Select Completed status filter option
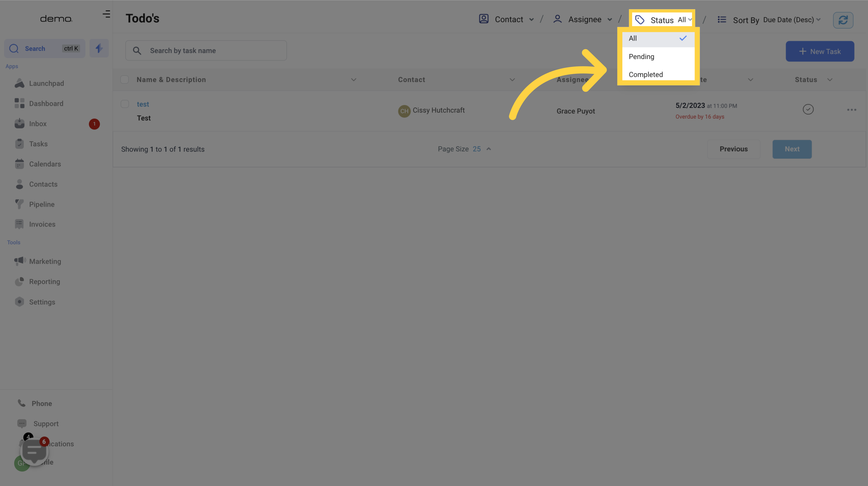 click(646, 74)
